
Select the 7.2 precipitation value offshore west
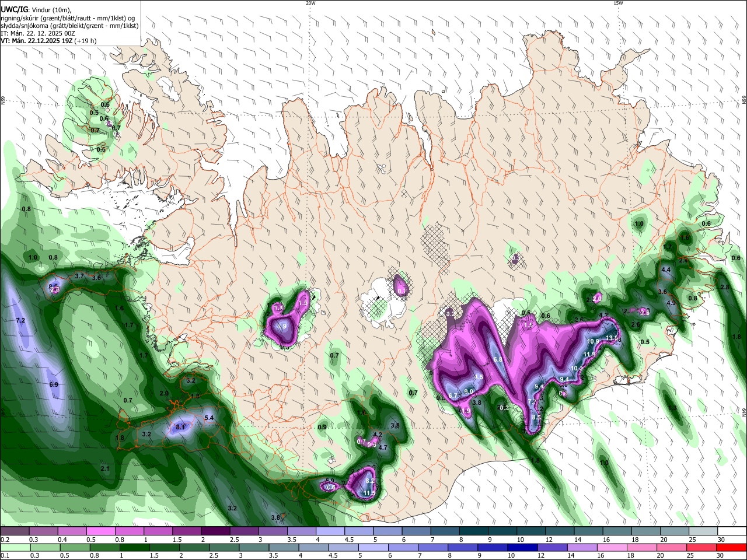pos(20,321)
